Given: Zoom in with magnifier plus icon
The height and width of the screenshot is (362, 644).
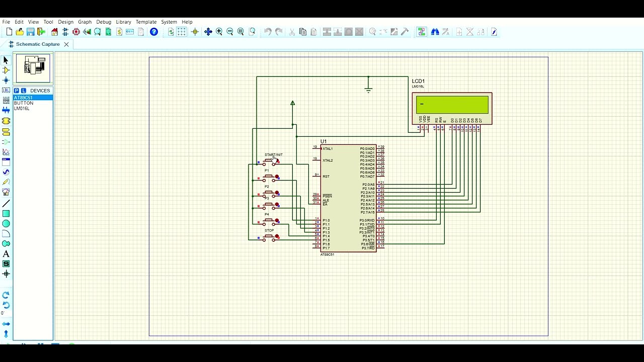Looking at the screenshot, I should coord(219,32).
